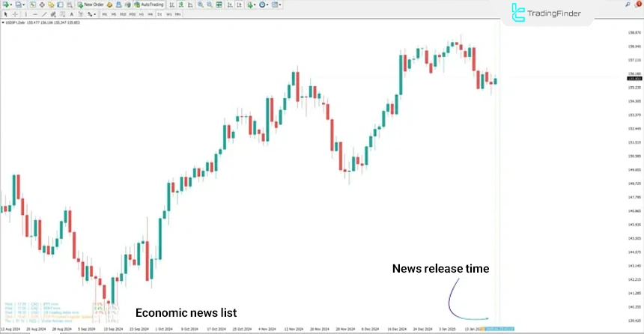The image size is (644, 334).
Task: Zoom out on the chart
Action: tap(210, 5)
